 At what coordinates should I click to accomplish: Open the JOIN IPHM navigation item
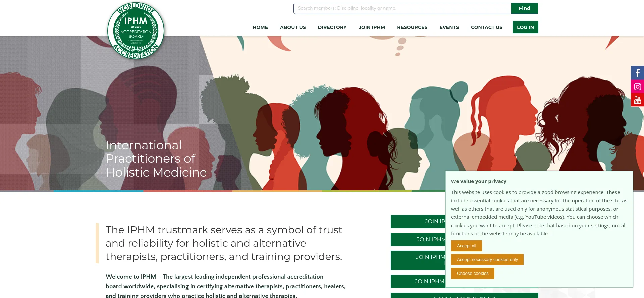(372, 27)
